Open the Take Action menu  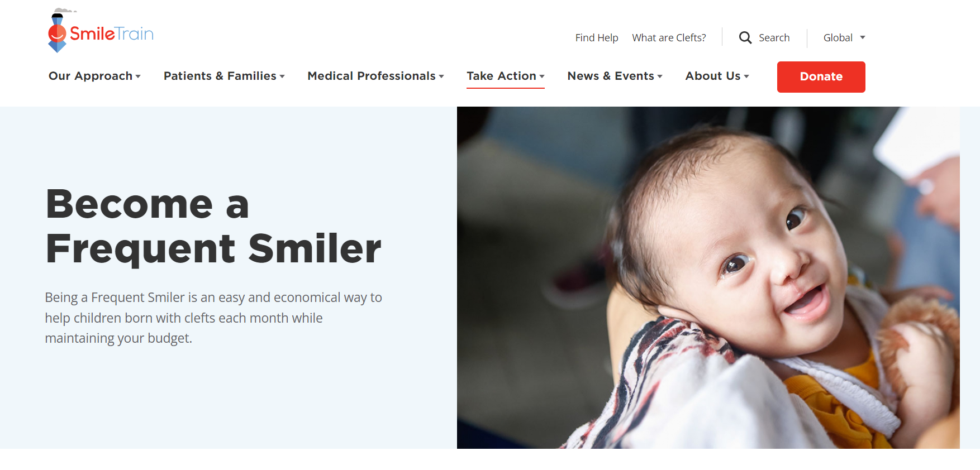click(x=506, y=76)
